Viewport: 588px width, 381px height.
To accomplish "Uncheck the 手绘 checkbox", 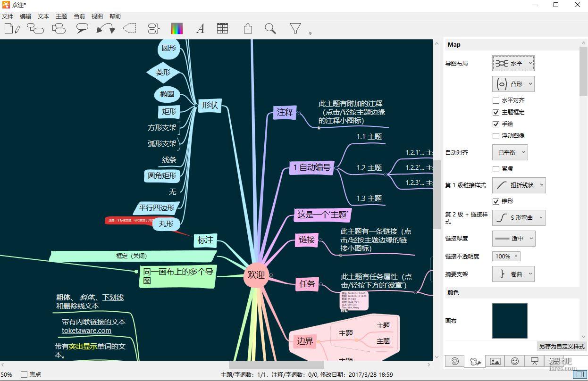I will click(496, 124).
